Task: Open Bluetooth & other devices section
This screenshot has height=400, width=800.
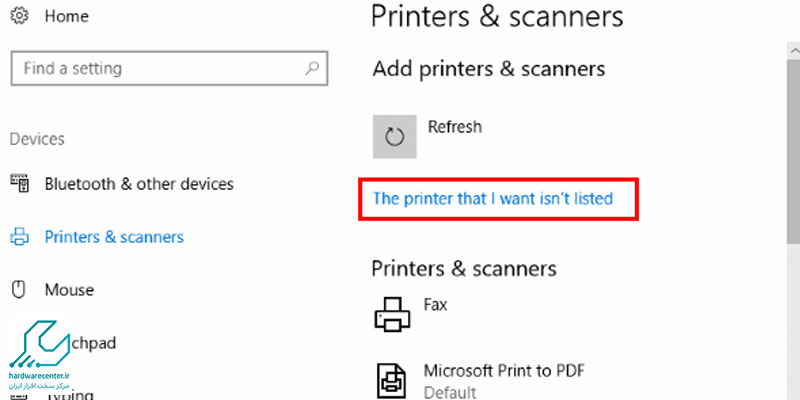Action: click(139, 184)
